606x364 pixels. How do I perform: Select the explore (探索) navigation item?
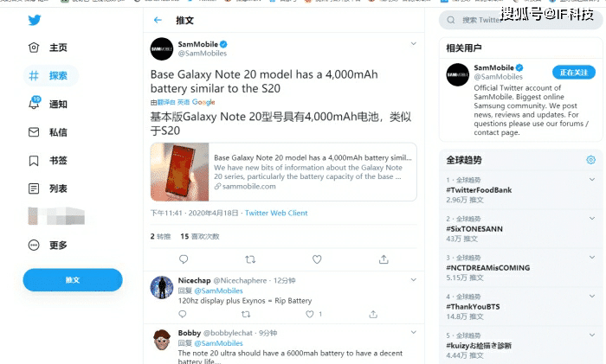pyautogui.click(x=50, y=76)
